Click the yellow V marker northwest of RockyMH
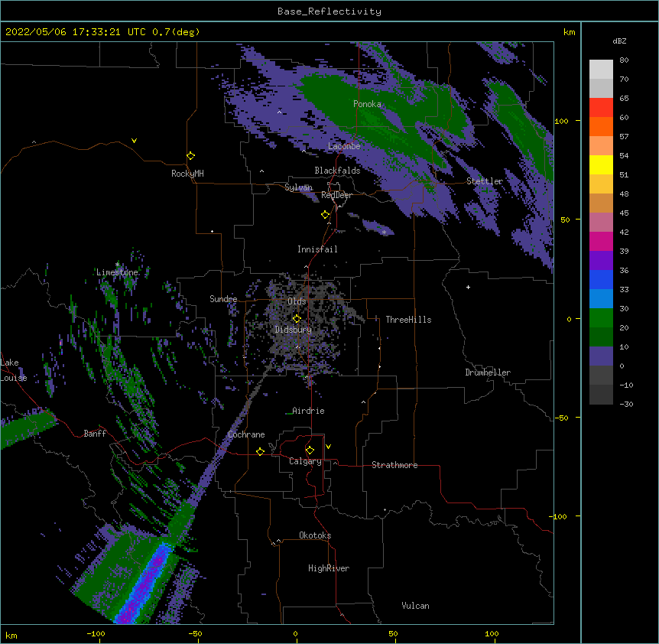Image resolution: width=659 pixels, height=644 pixels. pyautogui.click(x=134, y=141)
